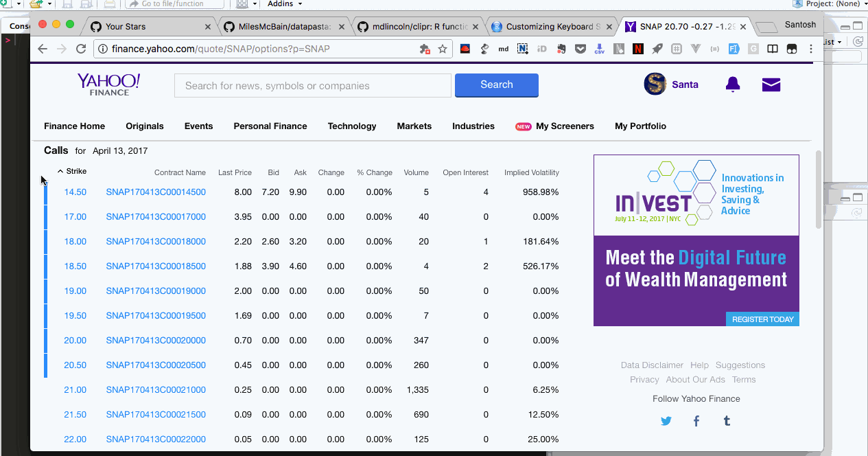Open Yahoo Finance Twitter page
The width and height of the screenshot is (868, 456).
pyautogui.click(x=666, y=421)
